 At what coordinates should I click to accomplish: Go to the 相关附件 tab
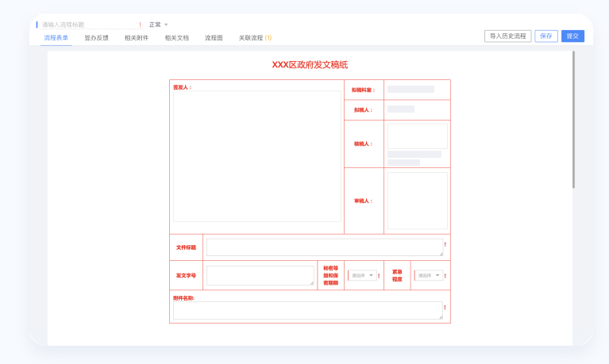(136, 37)
